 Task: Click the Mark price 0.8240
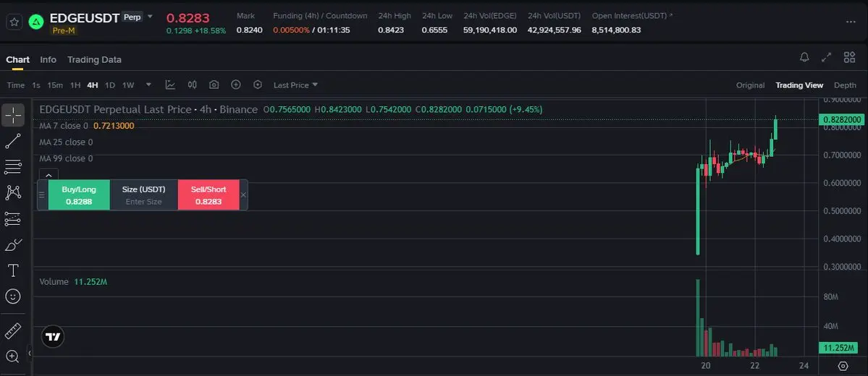(x=250, y=30)
